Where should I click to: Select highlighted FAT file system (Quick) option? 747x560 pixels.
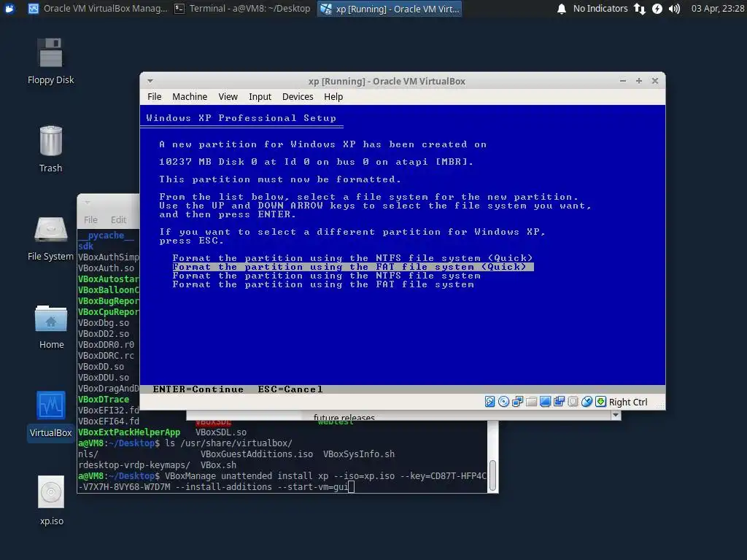click(352, 267)
